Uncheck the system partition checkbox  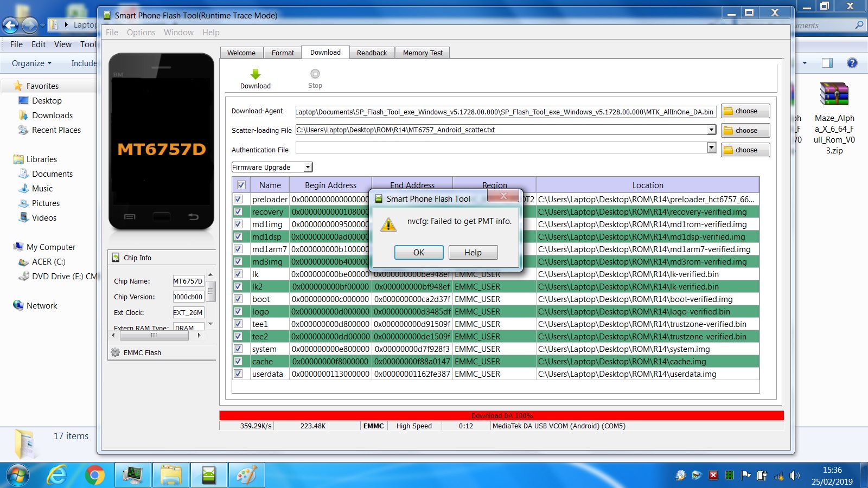[x=238, y=349]
